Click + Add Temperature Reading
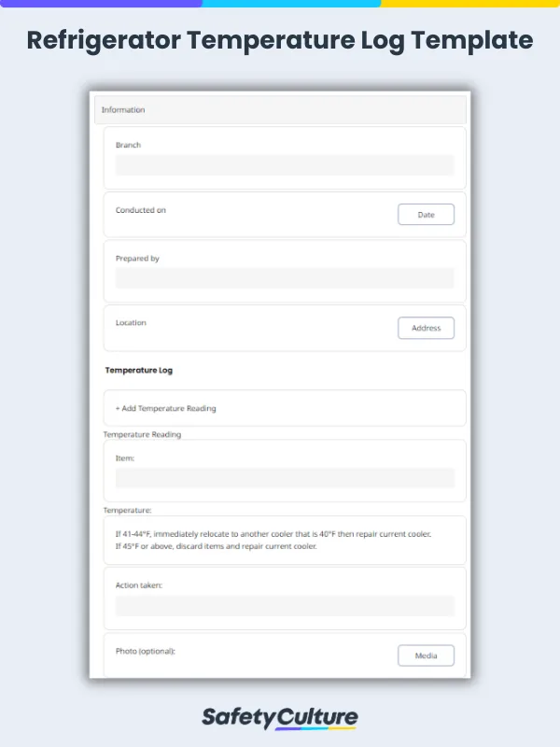The height and width of the screenshot is (747, 560). [x=164, y=408]
